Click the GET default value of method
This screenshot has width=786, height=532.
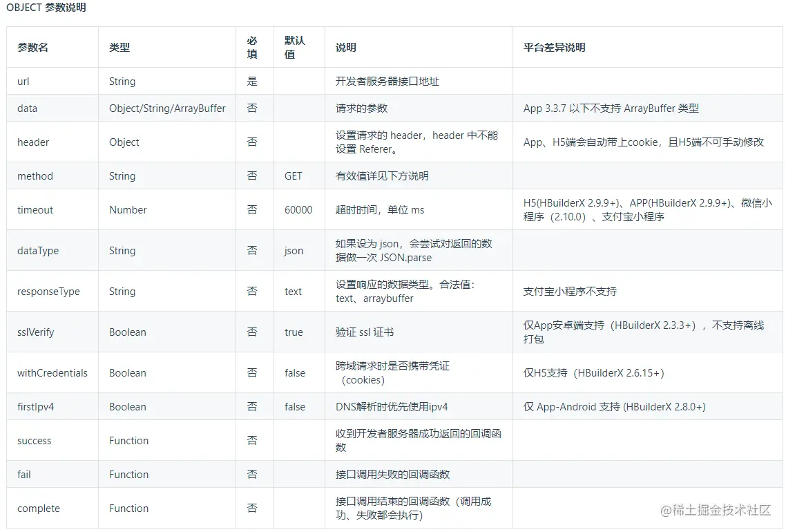293,175
